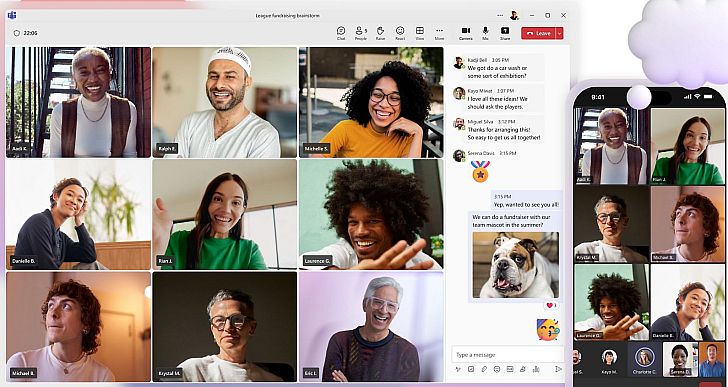Tap Danielle B.'s tile on the phone
728x387 pixels.
[x=688, y=303]
